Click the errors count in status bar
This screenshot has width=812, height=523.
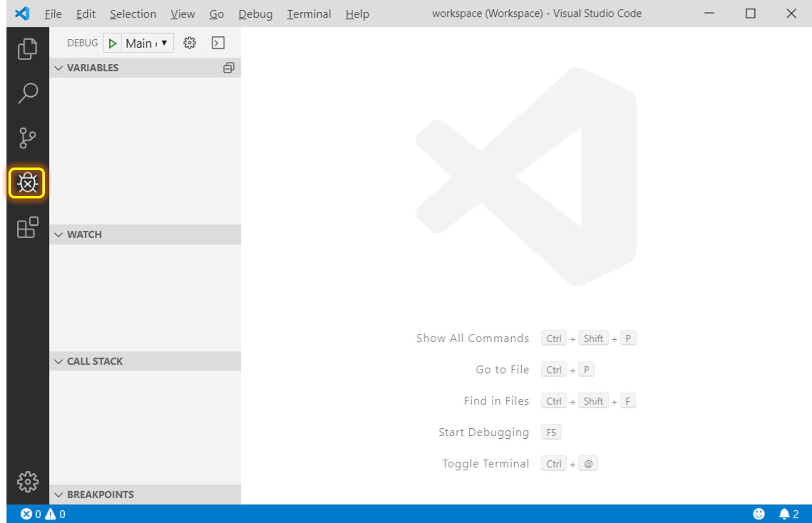31,514
